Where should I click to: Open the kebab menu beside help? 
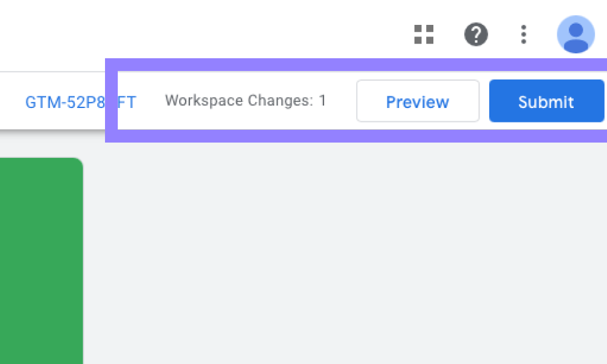[x=523, y=35]
